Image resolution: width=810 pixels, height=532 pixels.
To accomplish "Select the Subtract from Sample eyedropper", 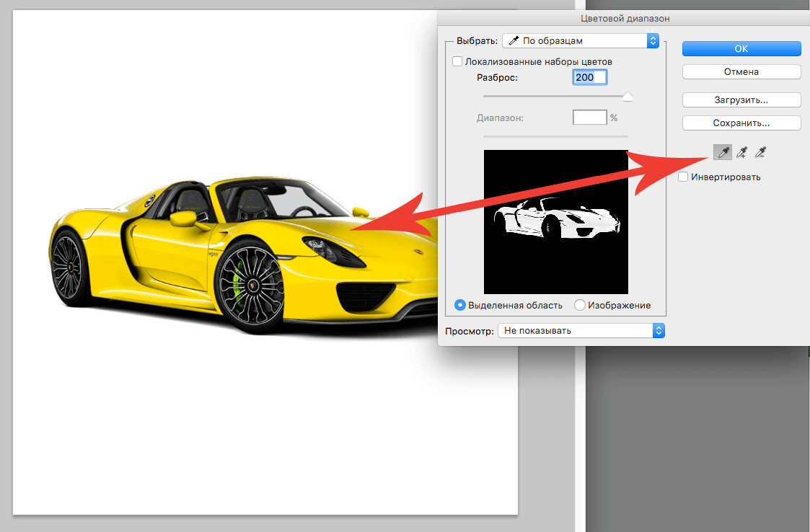I will point(760,152).
